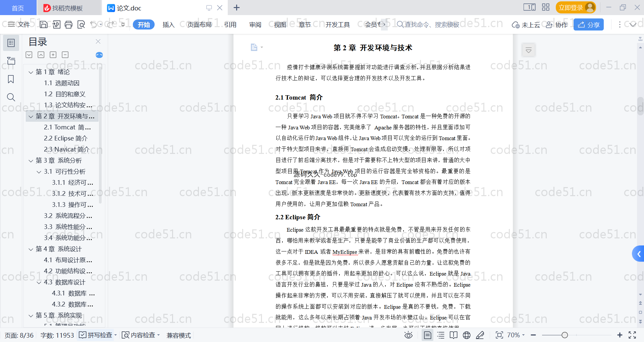
Task: Open the outline panel icon in sidebar
Action: (x=11, y=43)
